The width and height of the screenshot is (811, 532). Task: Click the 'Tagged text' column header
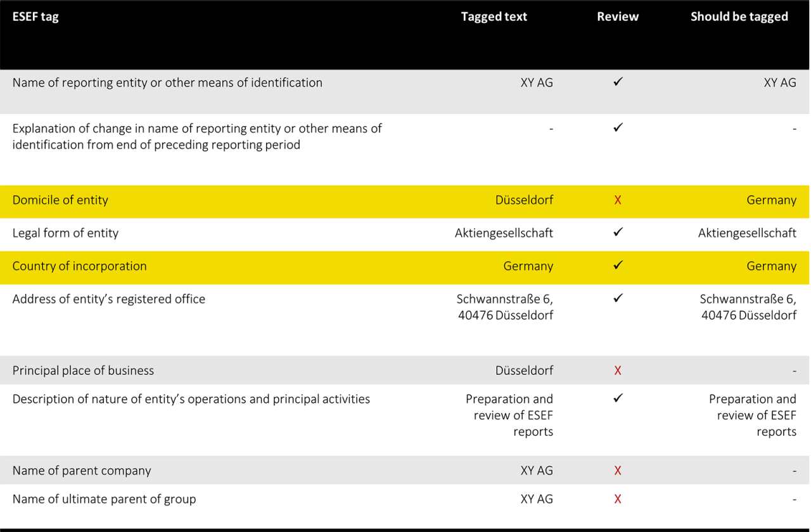coord(494,17)
